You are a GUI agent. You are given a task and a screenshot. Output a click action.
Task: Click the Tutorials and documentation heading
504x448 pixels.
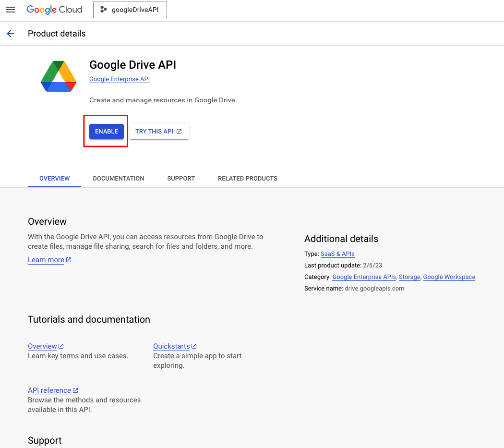(x=89, y=319)
